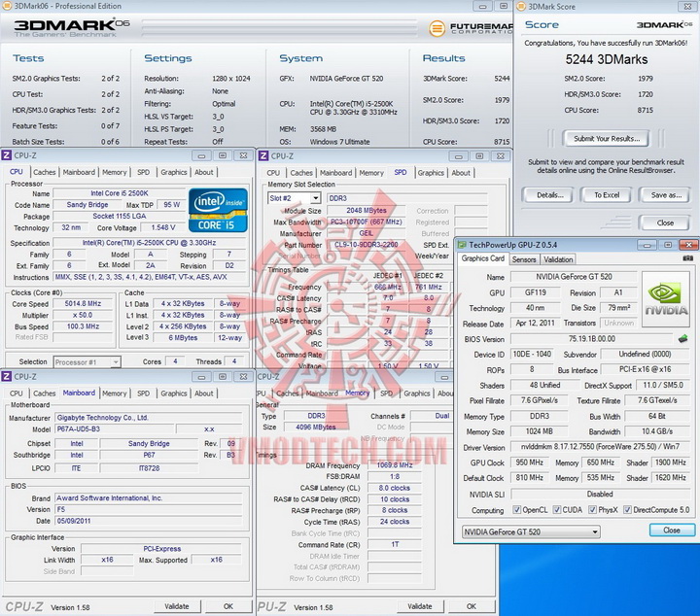Click Close button in GPU-Z window

coord(672,530)
